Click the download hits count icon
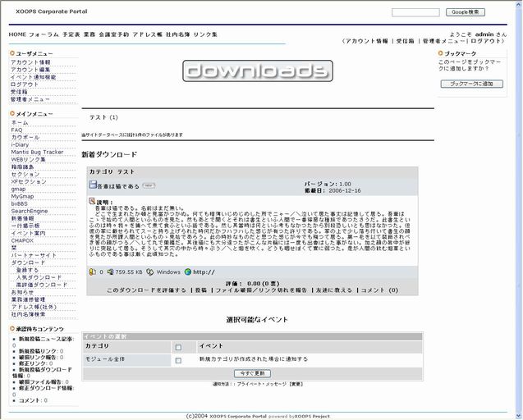 pos(92,272)
